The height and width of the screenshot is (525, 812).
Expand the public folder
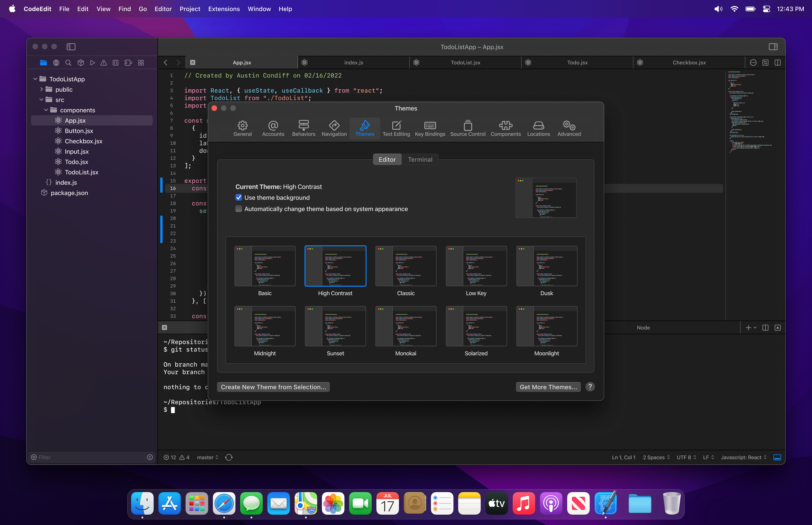click(42, 89)
